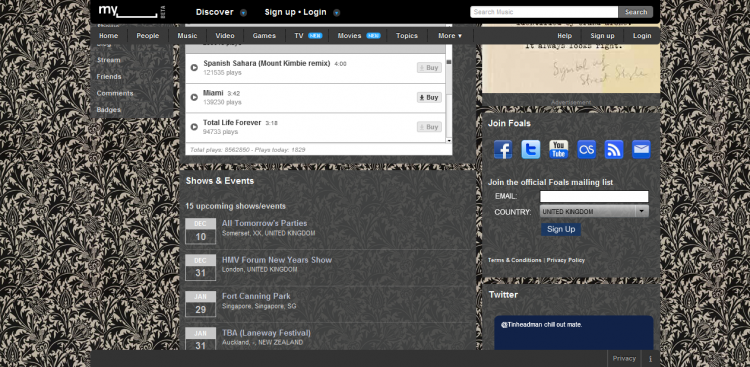Click the EMAIL input field
This screenshot has width=750, height=367.
594,197
